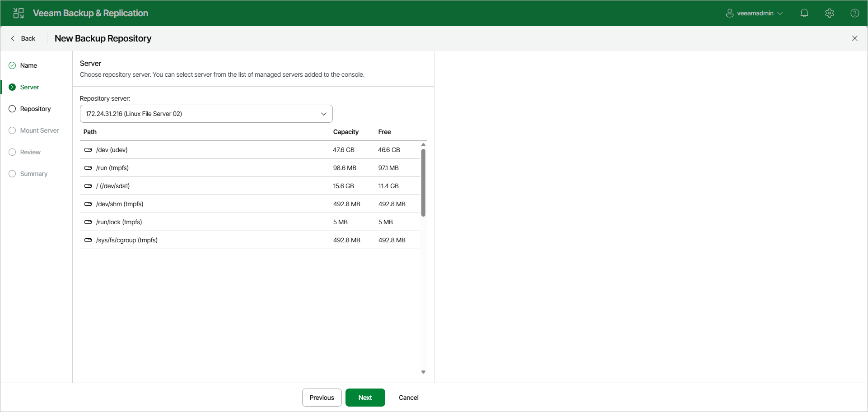Image resolution: width=868 pixels, height=412 pixels.
Task: Click the Repository server dropdown chevron
Action: pos(324,114)
